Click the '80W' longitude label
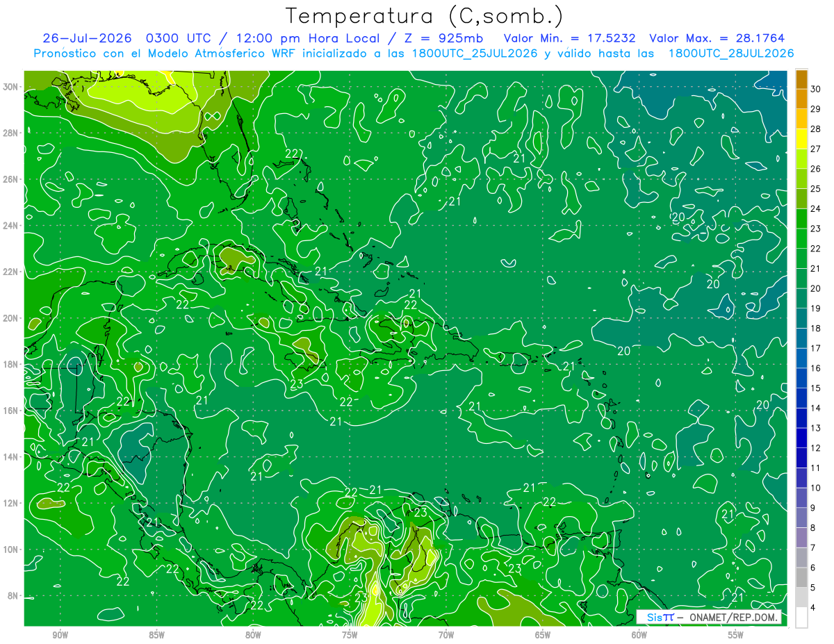This screenshot has width=834, height=644. [253, 635]
